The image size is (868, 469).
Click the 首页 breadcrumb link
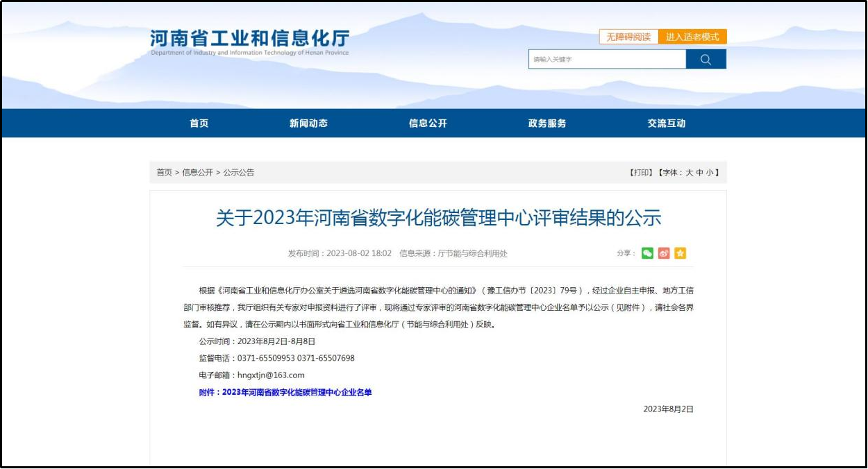165,172
